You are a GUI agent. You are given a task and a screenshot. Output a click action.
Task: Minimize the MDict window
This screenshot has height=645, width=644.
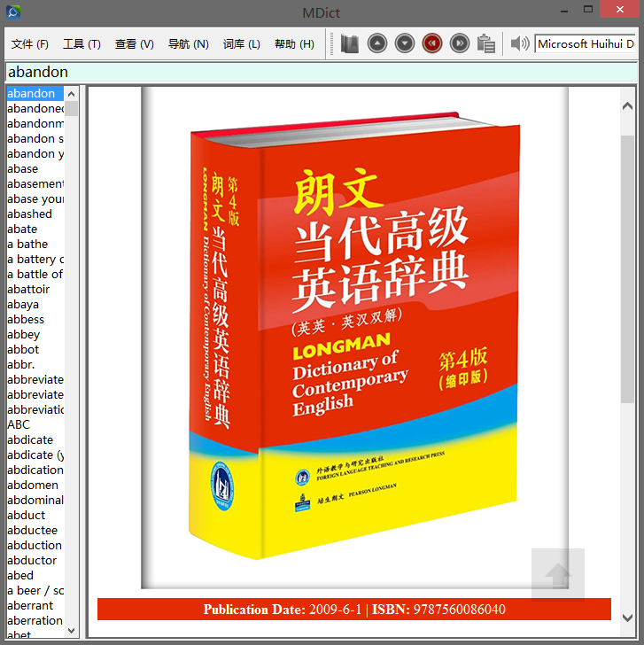[564, 11]
